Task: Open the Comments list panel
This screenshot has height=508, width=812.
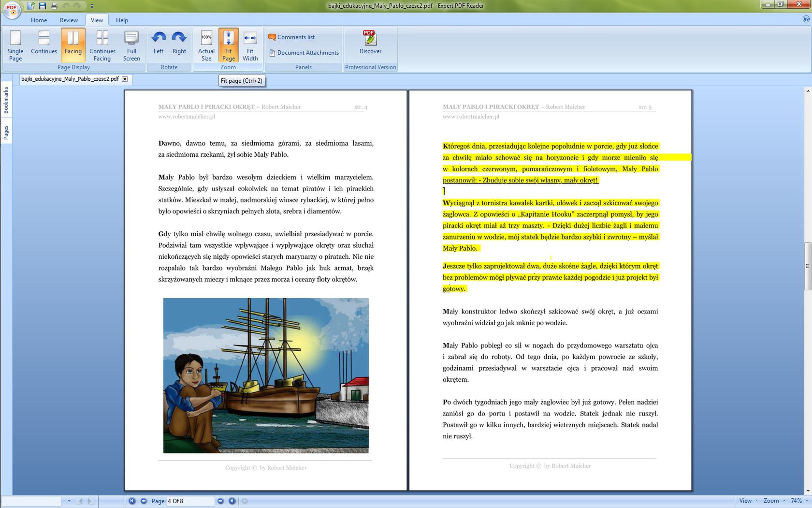Action: pos(291,37)
